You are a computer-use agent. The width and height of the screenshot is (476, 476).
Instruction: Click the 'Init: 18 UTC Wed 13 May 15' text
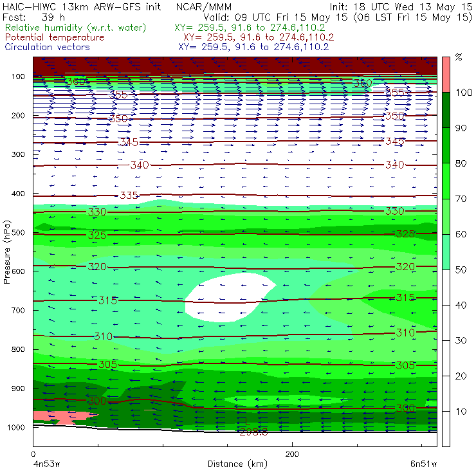coord(401,6)
